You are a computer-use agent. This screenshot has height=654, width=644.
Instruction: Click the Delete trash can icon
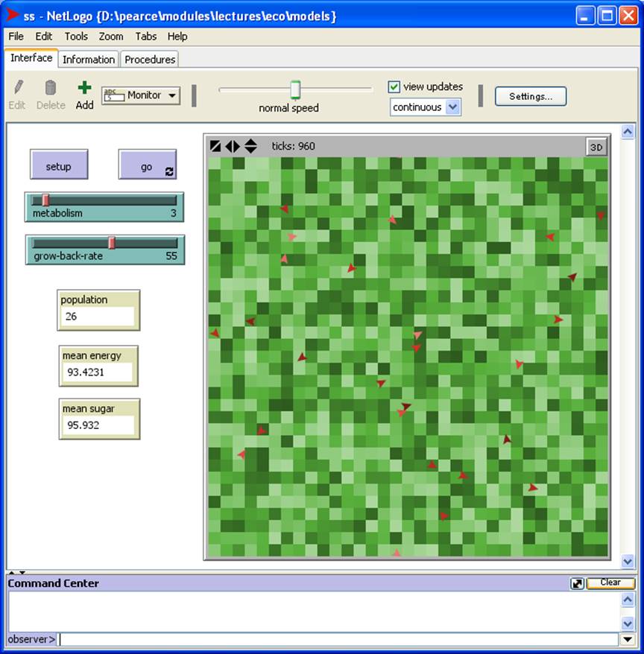click(51, 89)
